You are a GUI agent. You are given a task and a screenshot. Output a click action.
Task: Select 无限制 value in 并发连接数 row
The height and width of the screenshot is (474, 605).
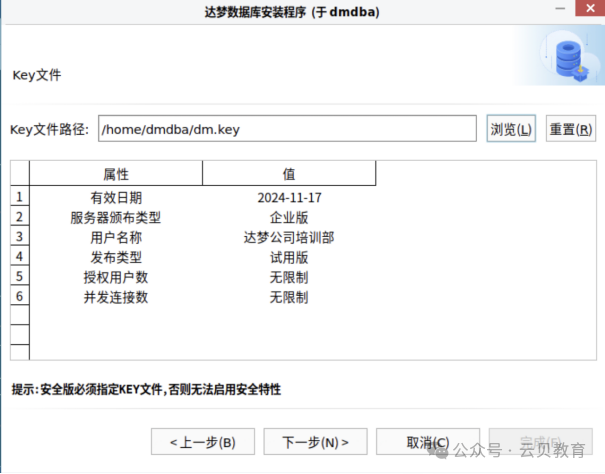(x=289, y=297)
